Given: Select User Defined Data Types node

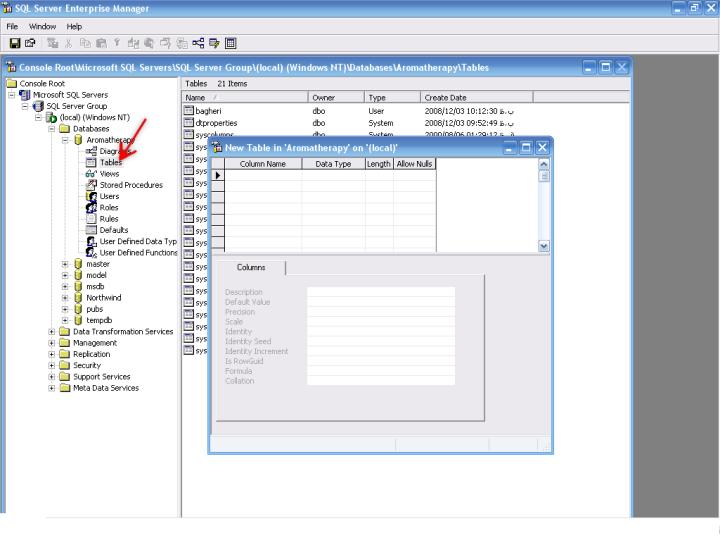Looking at the screenshot, I should coord(138,241).
